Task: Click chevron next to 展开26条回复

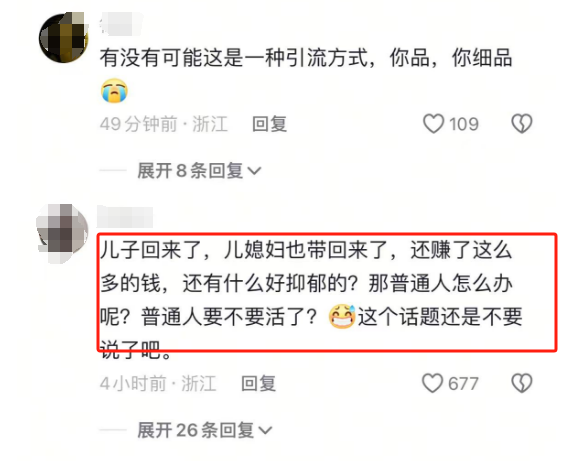Action: (x=265, y=430)
